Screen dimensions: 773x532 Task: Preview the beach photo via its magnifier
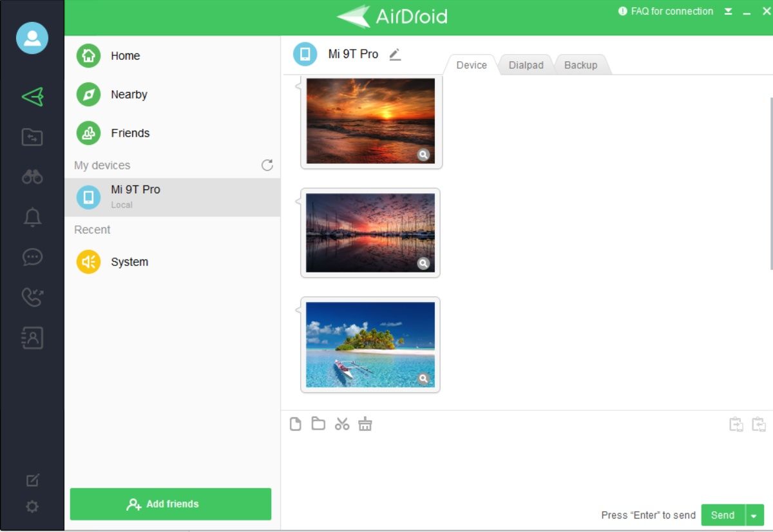point(424,379)
